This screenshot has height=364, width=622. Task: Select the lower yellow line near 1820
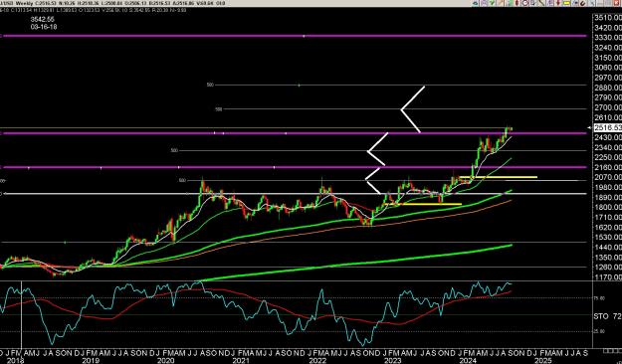point(423,204)
